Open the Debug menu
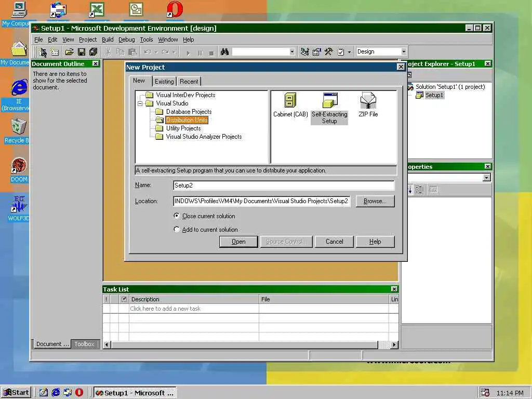This screenshot has width=532, height=399. point(127,39)
